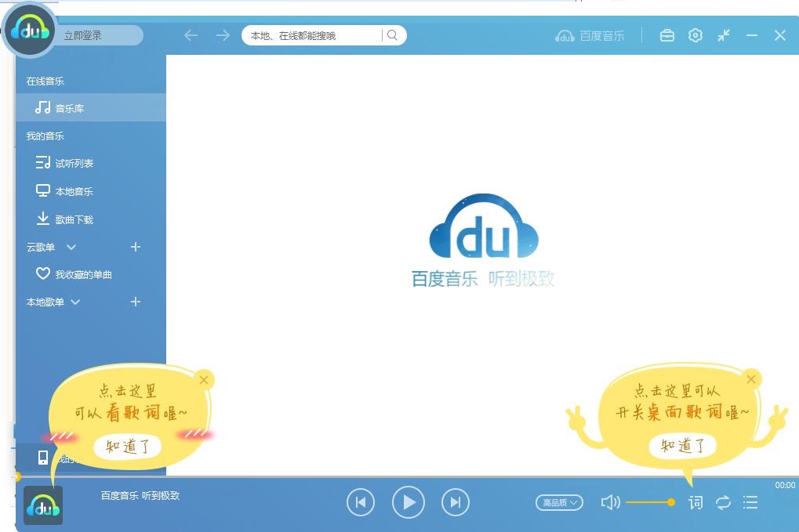The height and width of the screenshot is (532, 799).
Task: Open the toolbox briefcase icon
Action: (x=666, y=35)
